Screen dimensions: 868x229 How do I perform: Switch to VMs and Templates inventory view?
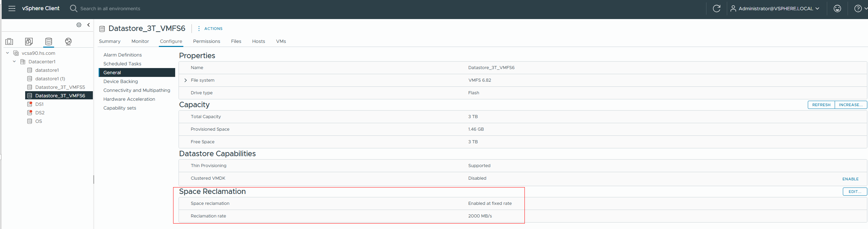(x=29, y=42)
